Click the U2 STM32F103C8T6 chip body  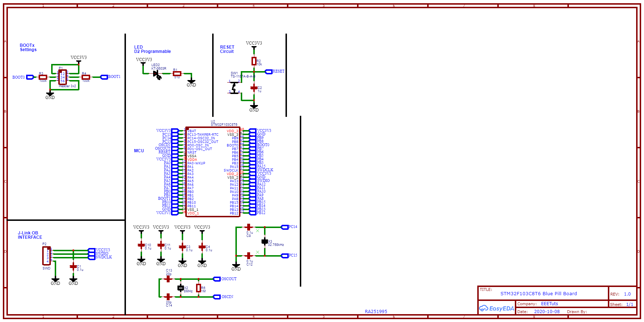(213, 172)
